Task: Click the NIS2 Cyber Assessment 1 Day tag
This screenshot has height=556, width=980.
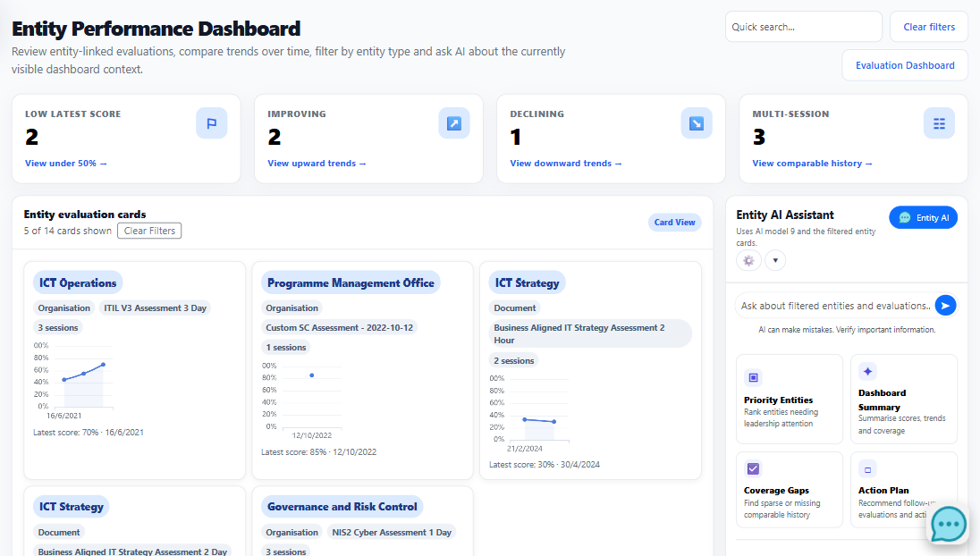Action: pyautogui.click(x=392, y=532)
